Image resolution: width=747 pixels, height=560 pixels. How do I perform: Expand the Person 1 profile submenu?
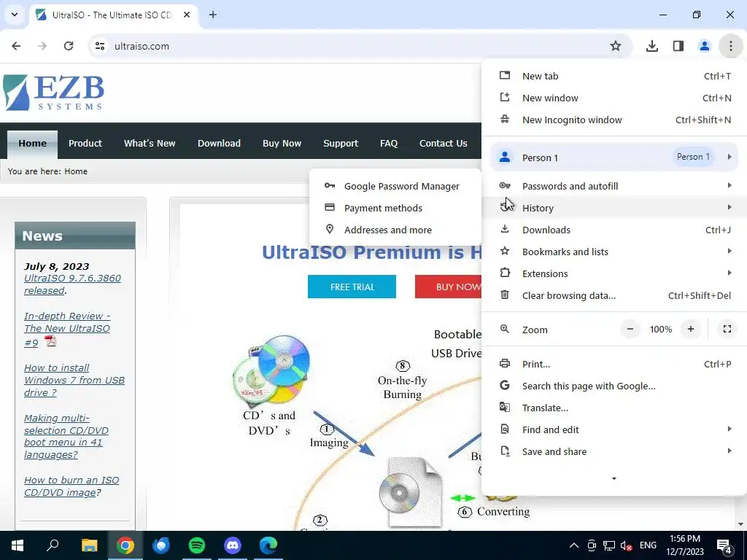(614, 157)
